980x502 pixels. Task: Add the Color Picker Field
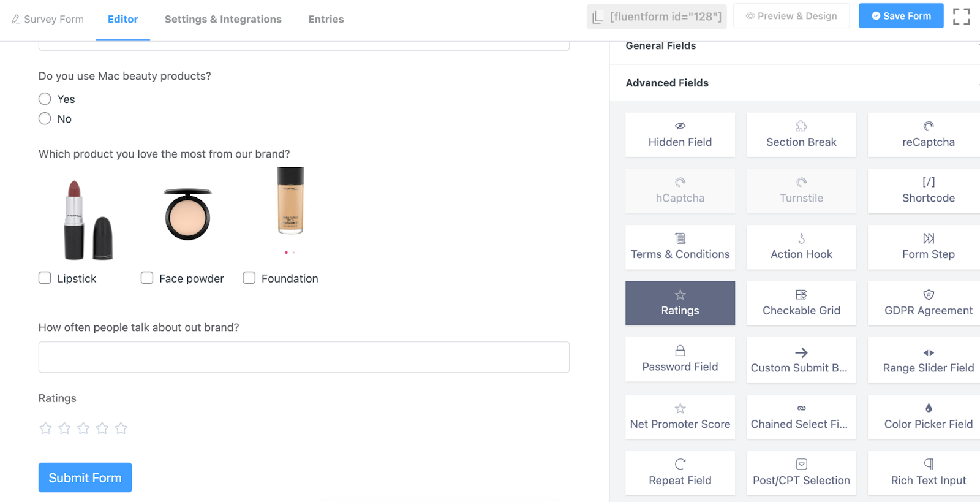tap(928, 417)
